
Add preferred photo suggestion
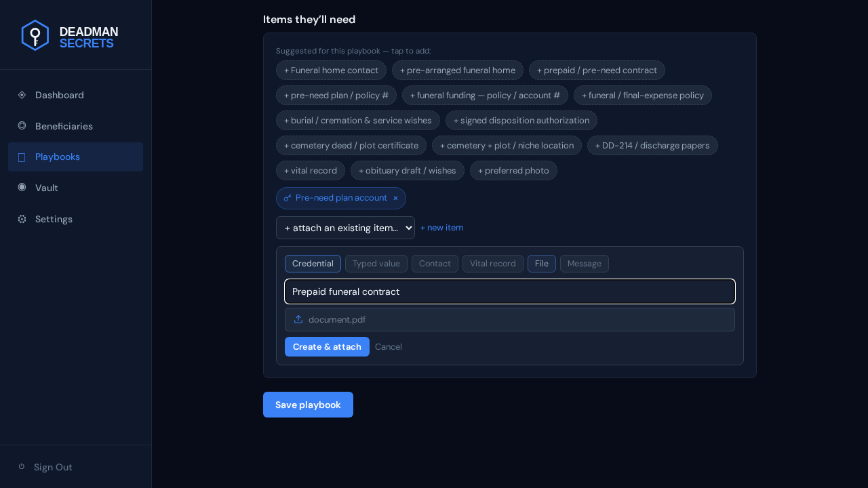point(513,170)
